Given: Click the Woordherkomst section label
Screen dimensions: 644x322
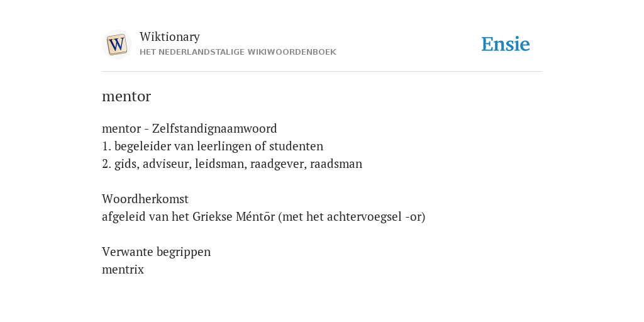Looking at the screenshot, I should click(x=145, y=199).
